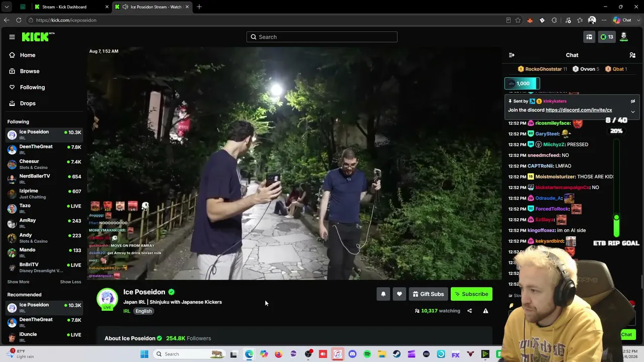Open Discord from the taskbar
Image resolution: width=644 pixels, height=362 pixels.
click(x=352, y=354)
